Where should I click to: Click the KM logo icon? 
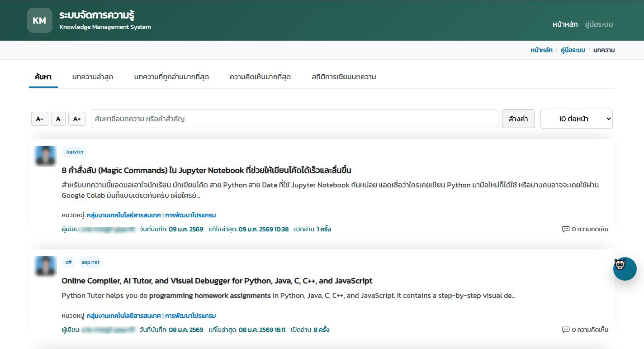[x=40, y=20]
